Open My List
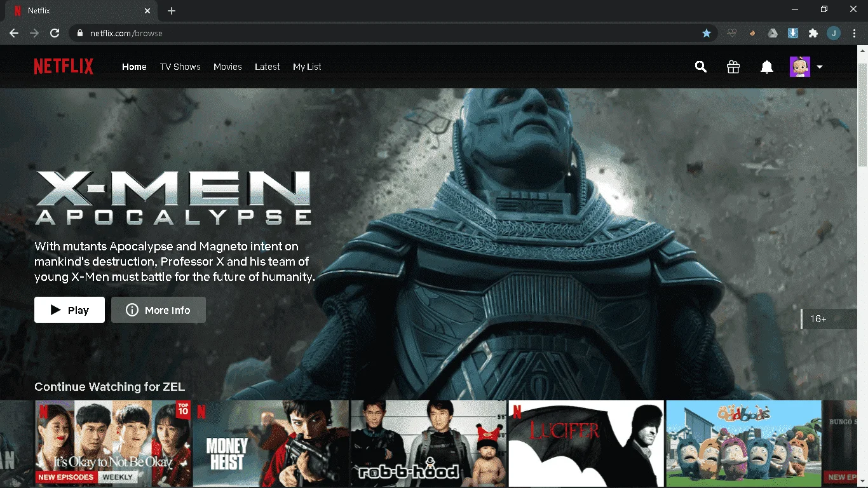The width and height of the screenshot is (868, 488). [x=307, y=67]
